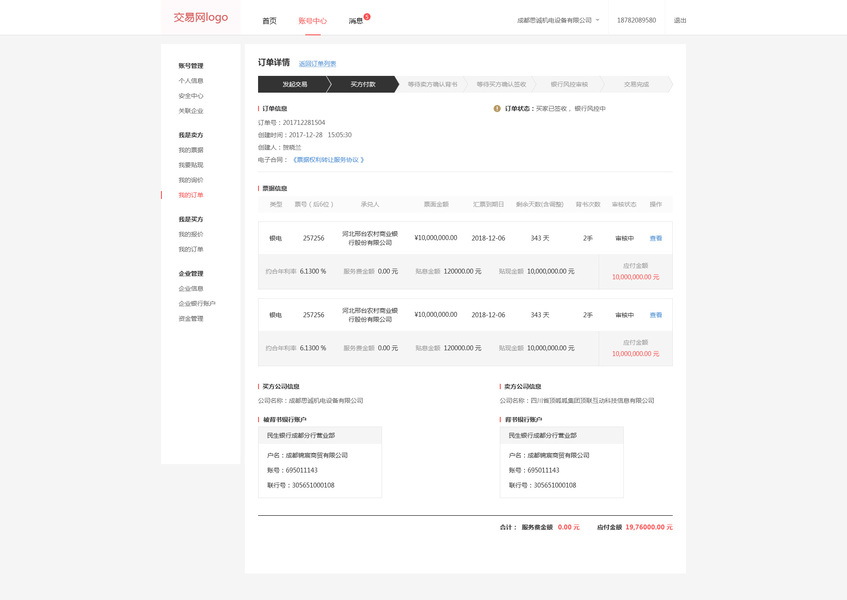Select red 我的订单 under 我是卖方
Image resolution: width=847 pixels, height=600 pixels.
point(191,195)
